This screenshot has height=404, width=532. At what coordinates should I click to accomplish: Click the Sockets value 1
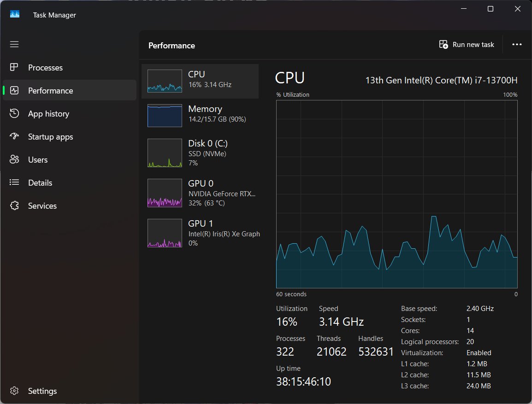[468, 320]
